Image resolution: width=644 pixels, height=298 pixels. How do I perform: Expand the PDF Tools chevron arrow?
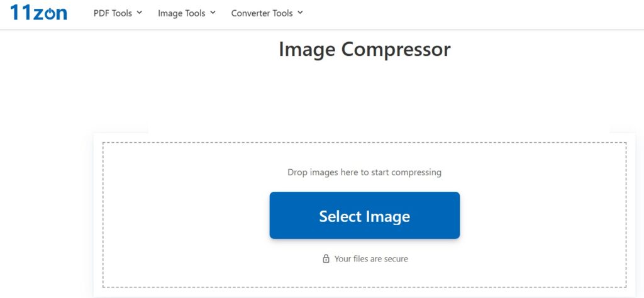pos(139,13)
